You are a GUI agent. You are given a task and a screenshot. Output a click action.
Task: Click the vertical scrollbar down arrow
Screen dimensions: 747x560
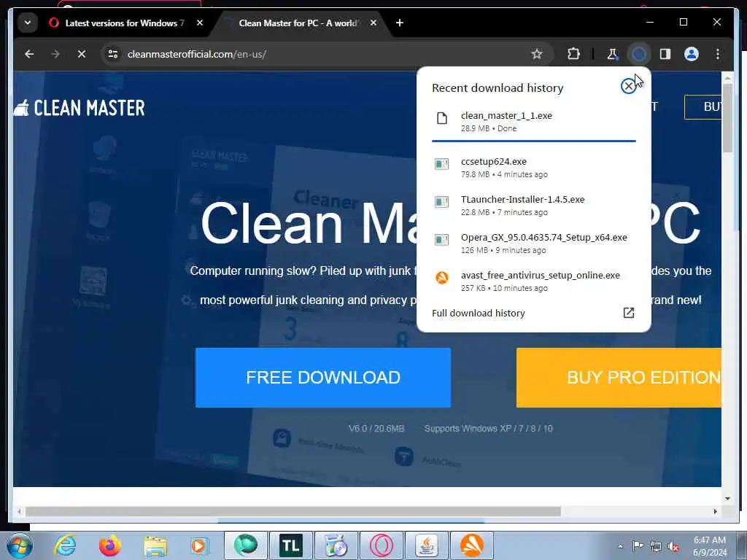pos(727,499)
